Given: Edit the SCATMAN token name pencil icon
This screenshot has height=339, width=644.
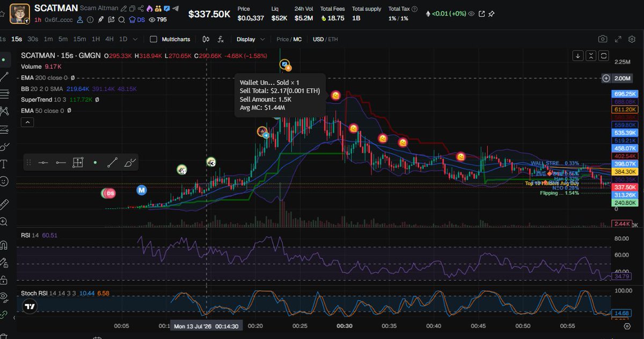Looking at the screenshot, I should (x=123, y=9).
